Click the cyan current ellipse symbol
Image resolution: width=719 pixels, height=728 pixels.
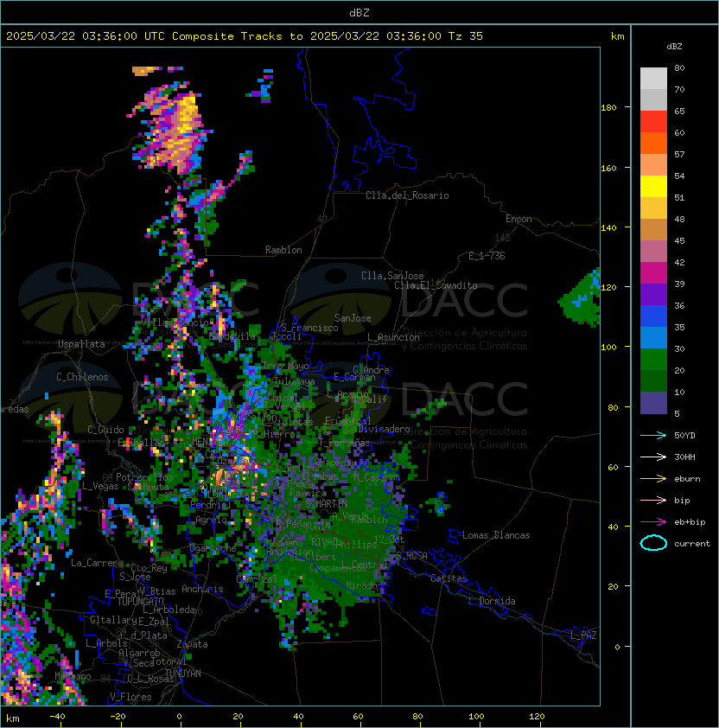(x=653, y=543)
